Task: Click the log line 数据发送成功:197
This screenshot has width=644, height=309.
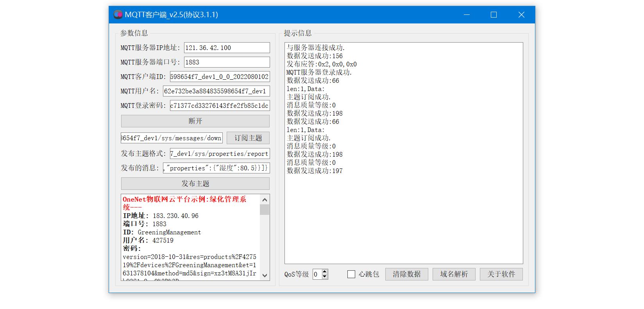Action: pyautogui.click(x=315, y=171)
